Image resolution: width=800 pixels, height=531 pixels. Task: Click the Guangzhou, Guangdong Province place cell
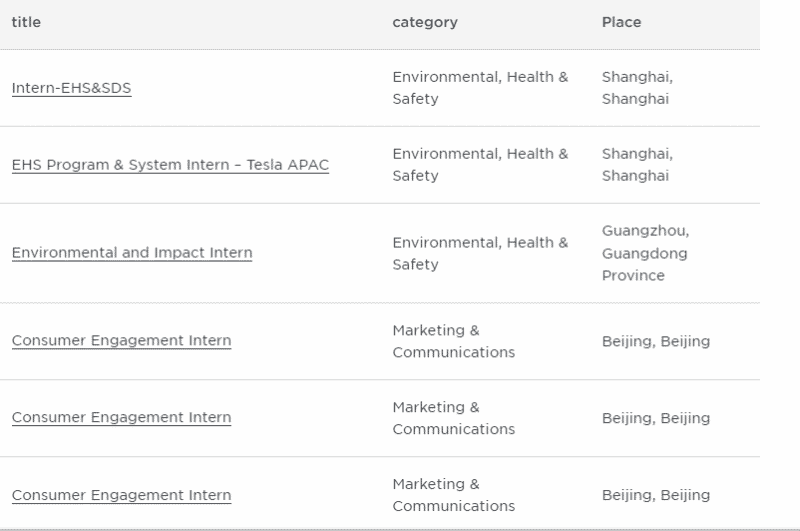[x=645, y=253]
